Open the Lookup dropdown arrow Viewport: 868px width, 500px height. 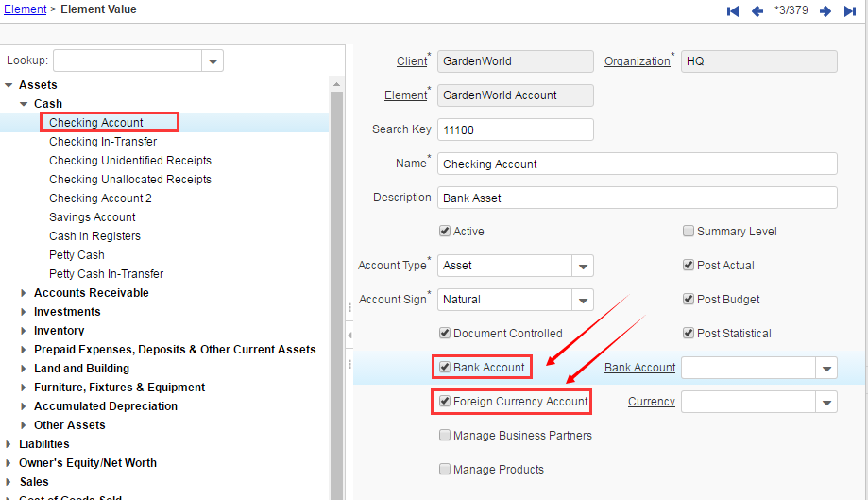point(213,61)
